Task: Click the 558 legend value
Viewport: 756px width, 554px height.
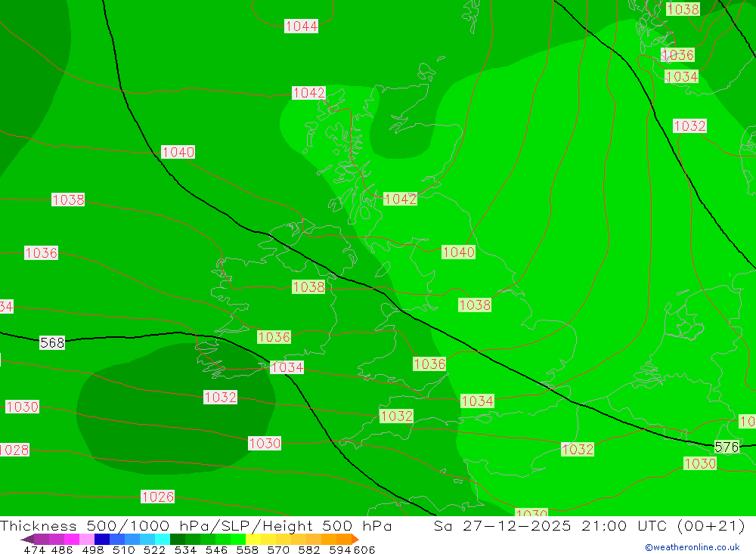Action: (247, 549)
